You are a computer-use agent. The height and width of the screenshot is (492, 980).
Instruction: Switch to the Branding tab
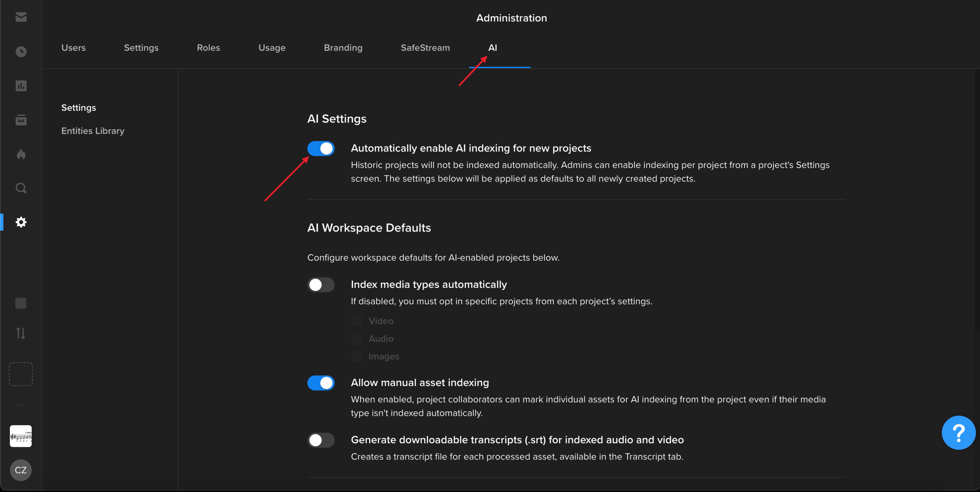pos(343,48)
